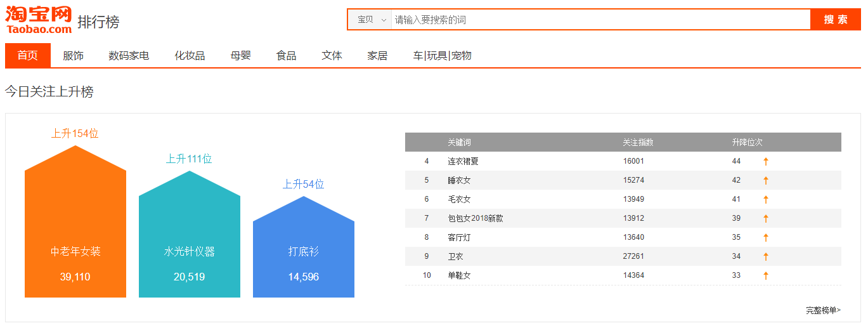The width and height of the screenshot is (868, 328).
Task: Click the up arrow in 单鞋女 row
Action: (766, 275)
